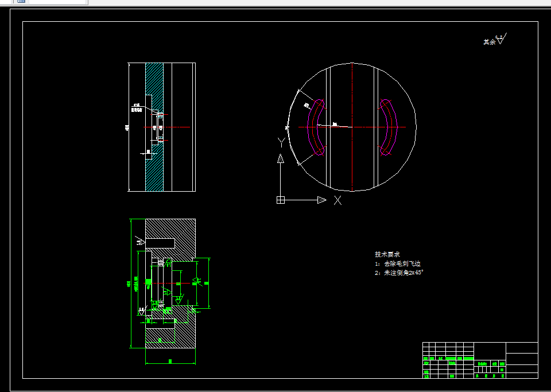Select the "技术要求" heading text
Viewport: 551px width, 392px height.
[x=387, y=254]
